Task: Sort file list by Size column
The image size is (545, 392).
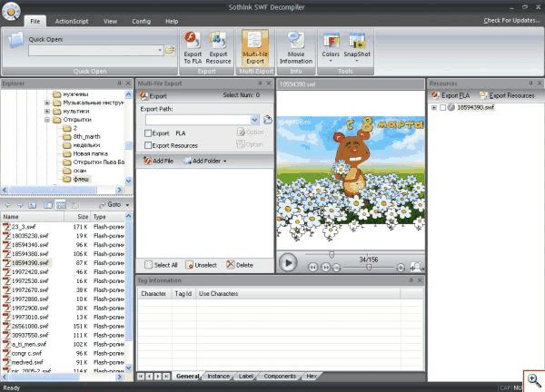Action: pos(77,217)
